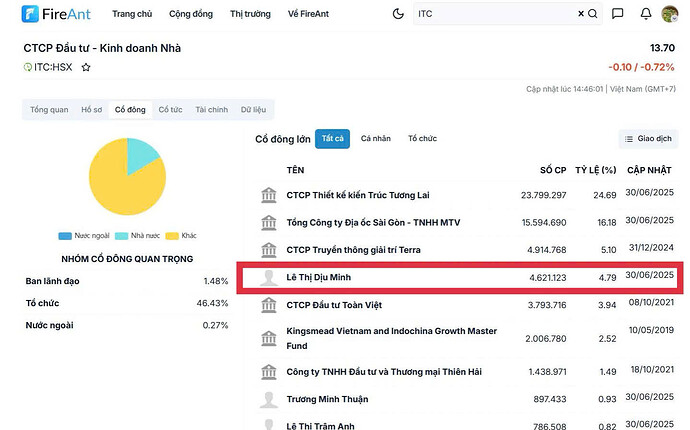Click the search magnifier icon
The width and height of the screenshot is (690, 430).
click(x=593, y=15)
